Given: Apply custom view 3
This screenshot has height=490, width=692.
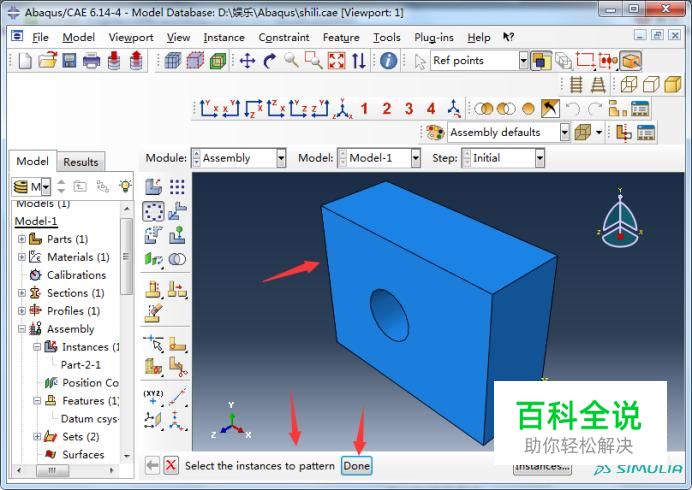Looking at the screenshot, I should [x=409, y=109].
